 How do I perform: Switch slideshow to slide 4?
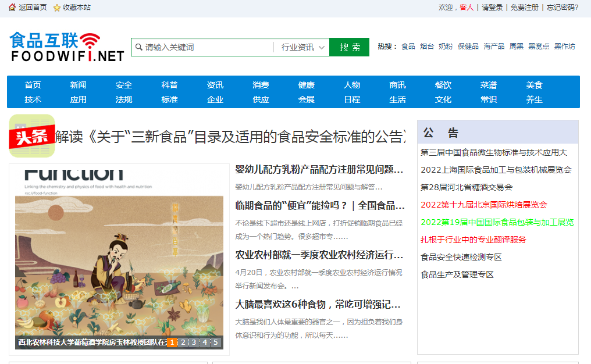205,342
